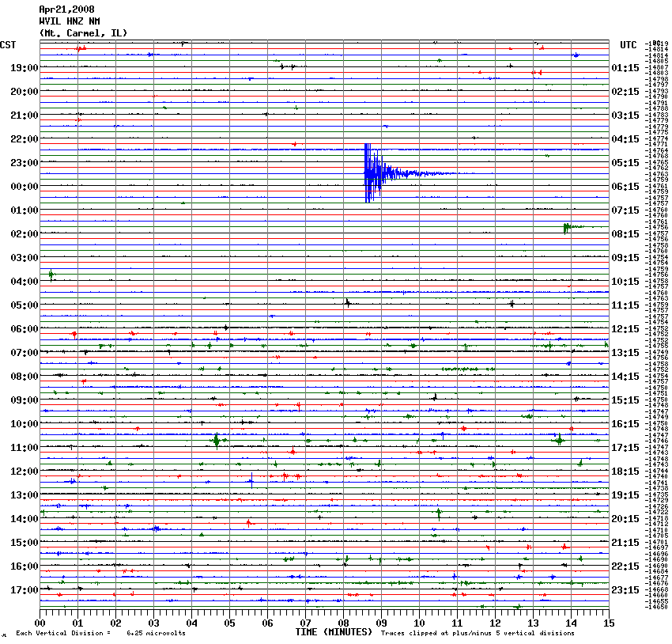Click the 23:15 UTC row label
Image resolution: width=672 pixels, height=644 pixels.
[x=625, y=590]
